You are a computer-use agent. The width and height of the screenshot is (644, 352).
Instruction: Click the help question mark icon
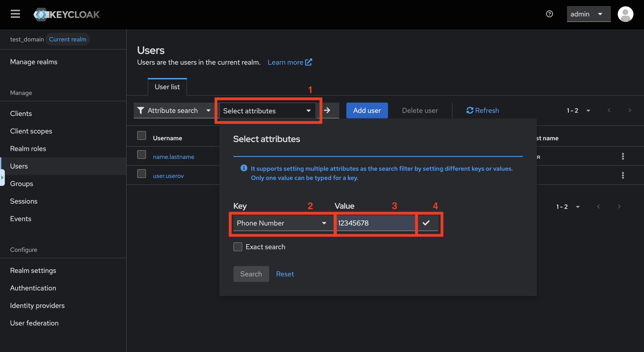pyautogui.click(x=549, y=14)
